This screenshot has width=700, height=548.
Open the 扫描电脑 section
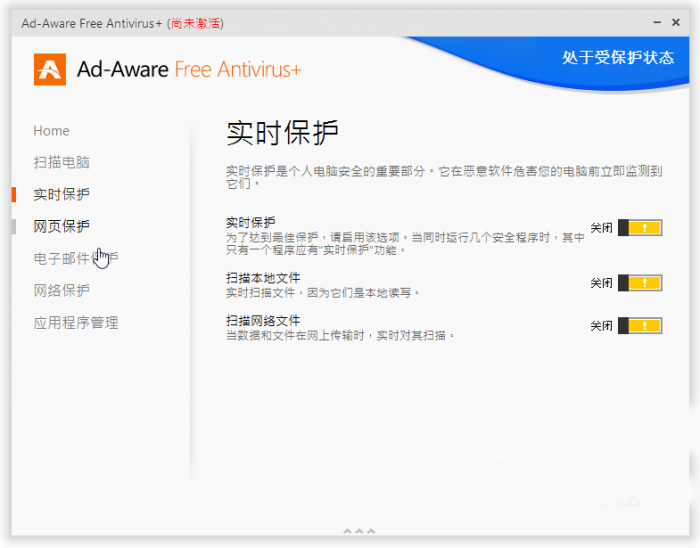tap(61, 162)
